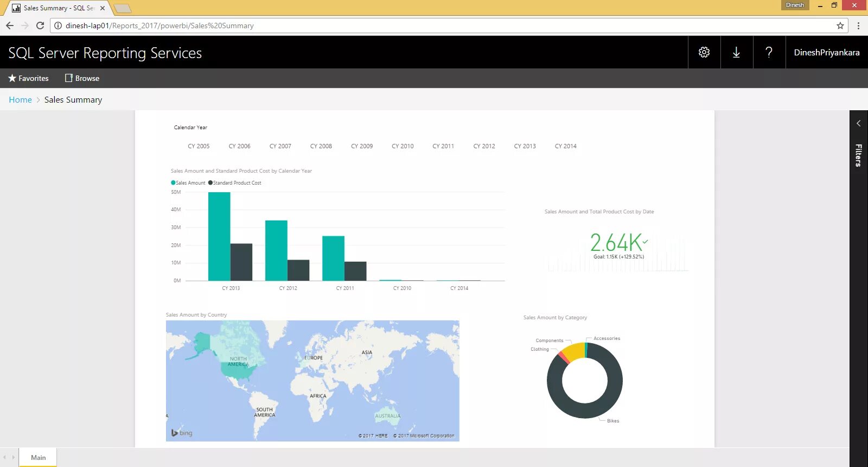The image size is (868, 467).
Task: Filter by CY 2005 slicer
Action: click(199, 146)
